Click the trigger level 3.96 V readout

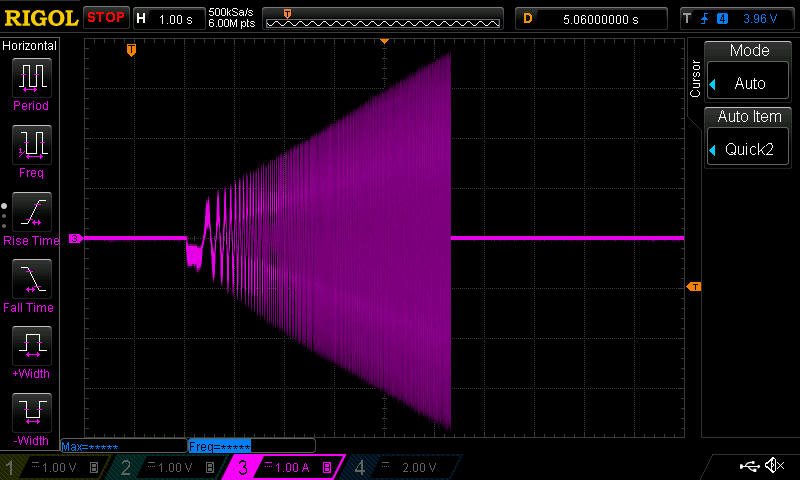[760, 19]
